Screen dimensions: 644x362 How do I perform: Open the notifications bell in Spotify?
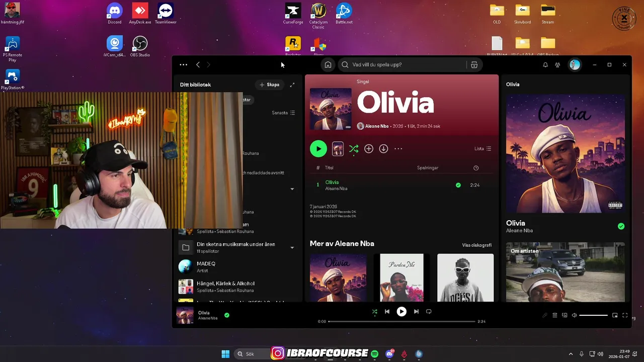[x=545, y=65]
